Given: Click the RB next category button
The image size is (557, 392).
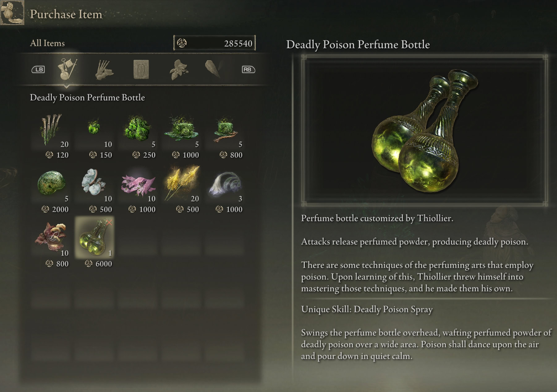Looking at the screenshot, I should pyautogui.click(x=249, y=70).
